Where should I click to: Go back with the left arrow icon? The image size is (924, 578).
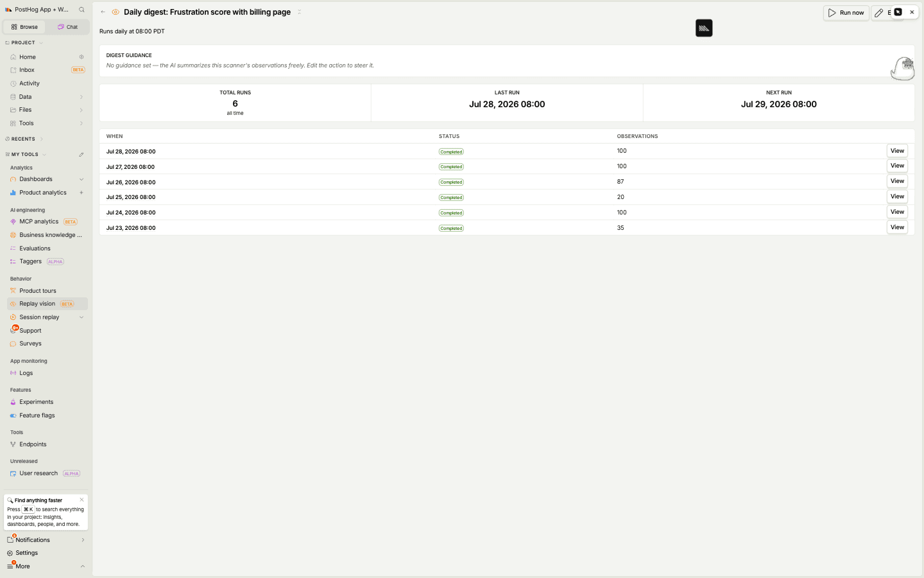point(103,12)
